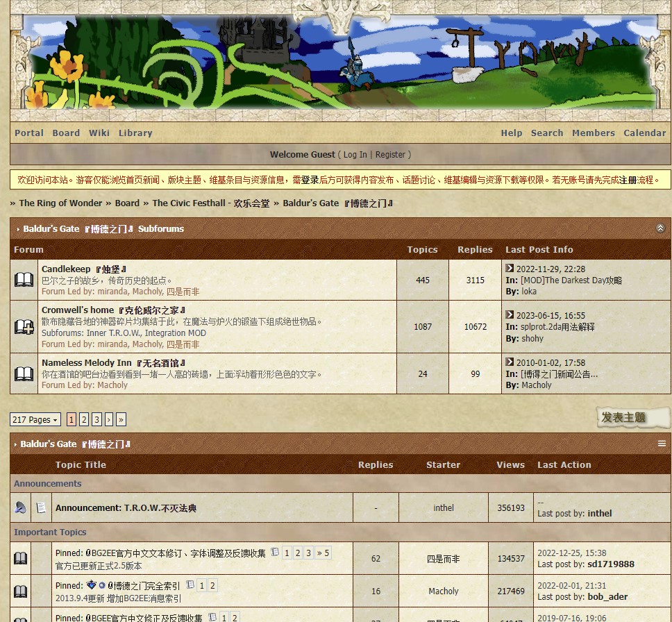Open Cromwell's home 『克伦威尔之家』 forum
The height and width of the screenshot is (622, 672).
tap(114, 310)
